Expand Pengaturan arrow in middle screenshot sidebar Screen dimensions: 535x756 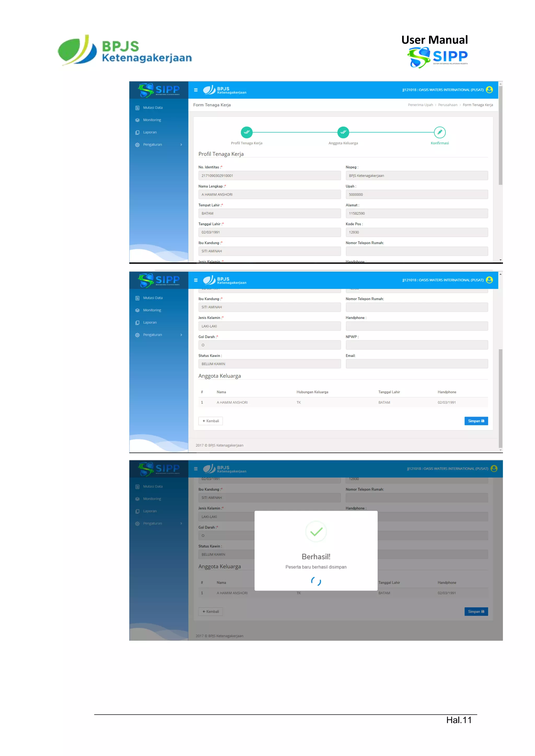[x=181, y=335]
